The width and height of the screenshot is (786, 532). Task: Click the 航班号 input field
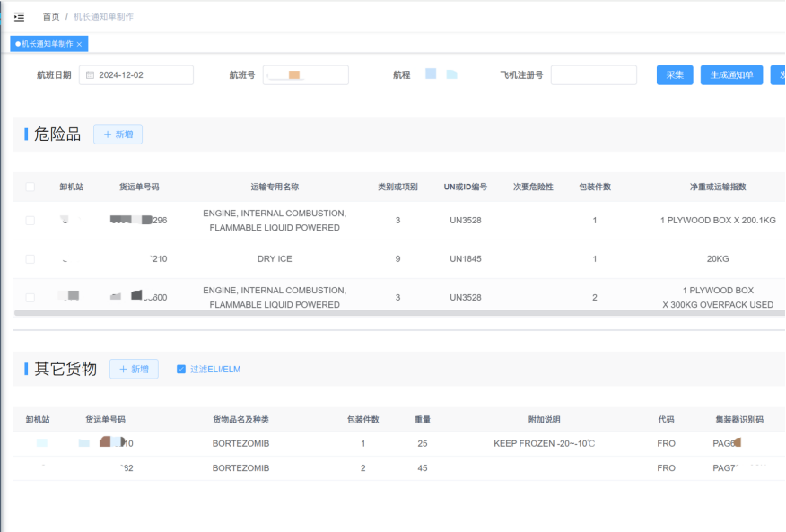pyautogui.click(x=305, y=75)
